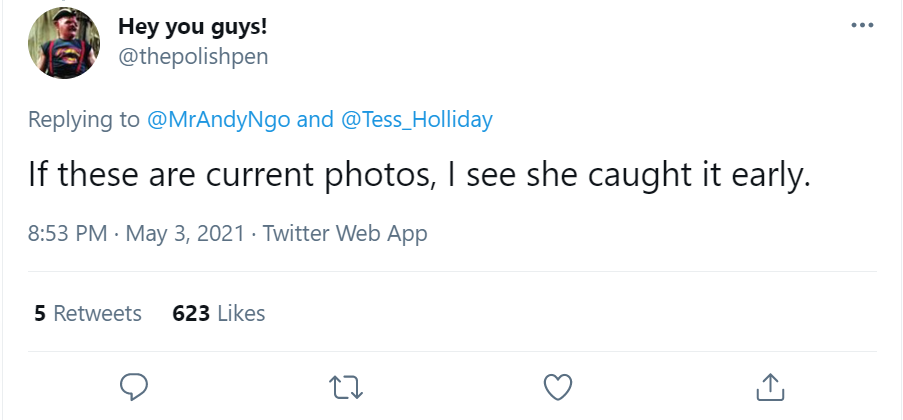The height and width of the screenshot is (420, 903).
Task: Click the reply speech bubble icon
Action: tap(134, 386)
